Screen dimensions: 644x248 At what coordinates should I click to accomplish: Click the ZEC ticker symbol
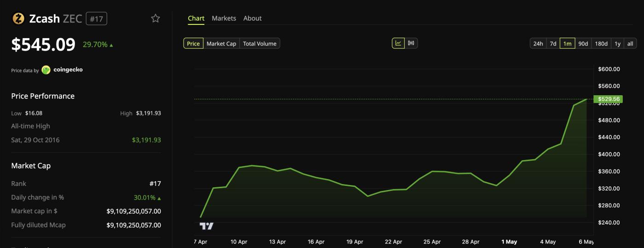(72, 19)
